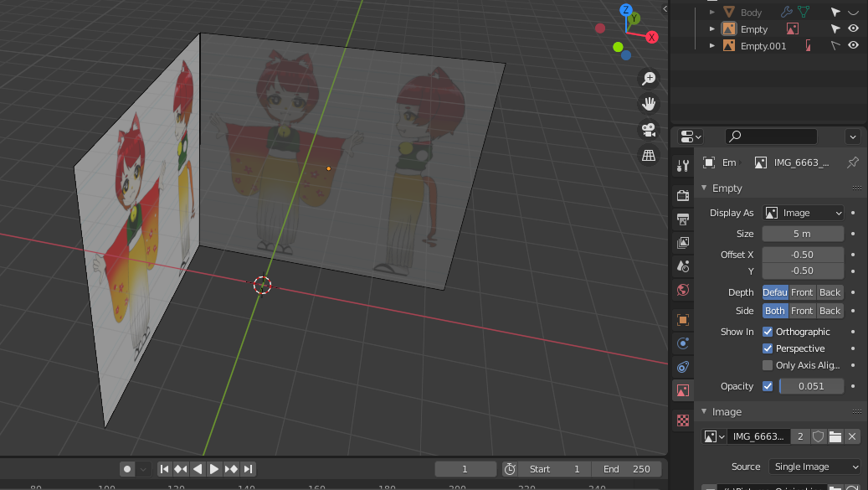This screenshot has height=490, width=868.
Task: Play the animation forward
Action: pyautogui.click(x=213, y=469)
